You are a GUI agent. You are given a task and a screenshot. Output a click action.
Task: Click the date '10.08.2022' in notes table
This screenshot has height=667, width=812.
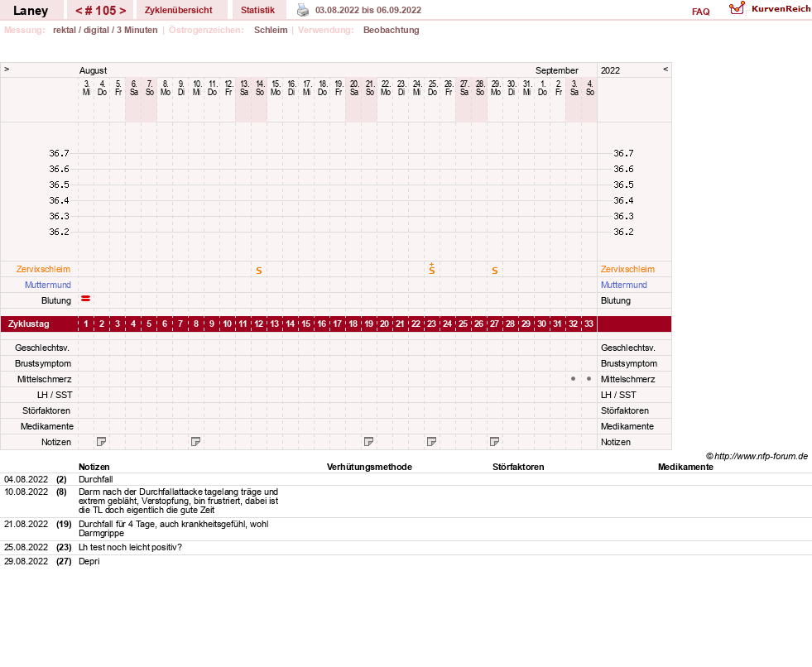[26, 492]
